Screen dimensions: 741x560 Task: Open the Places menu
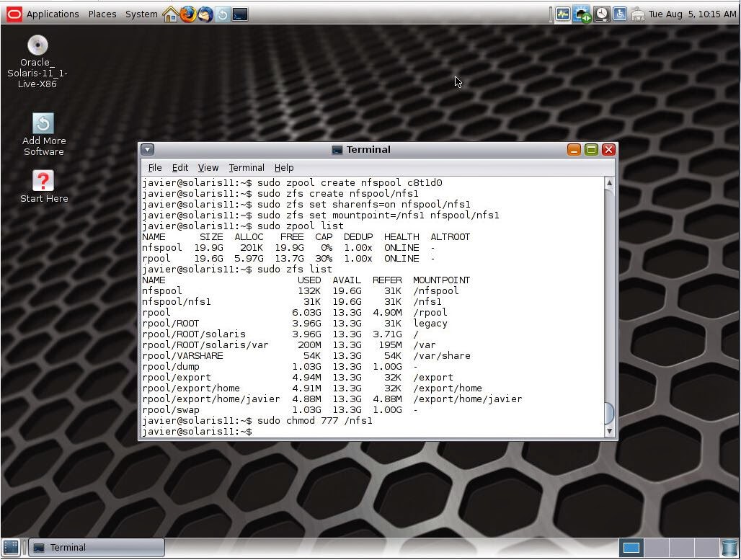tap(102, 14)
